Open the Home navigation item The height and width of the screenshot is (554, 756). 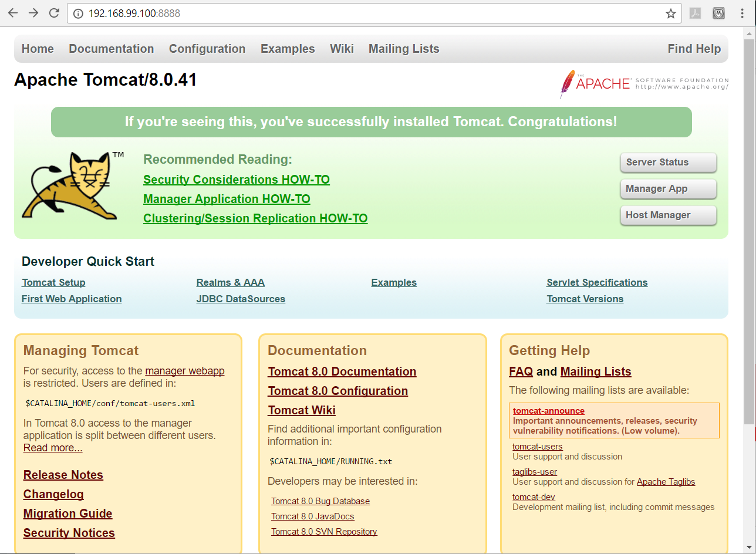click(38, 49)
